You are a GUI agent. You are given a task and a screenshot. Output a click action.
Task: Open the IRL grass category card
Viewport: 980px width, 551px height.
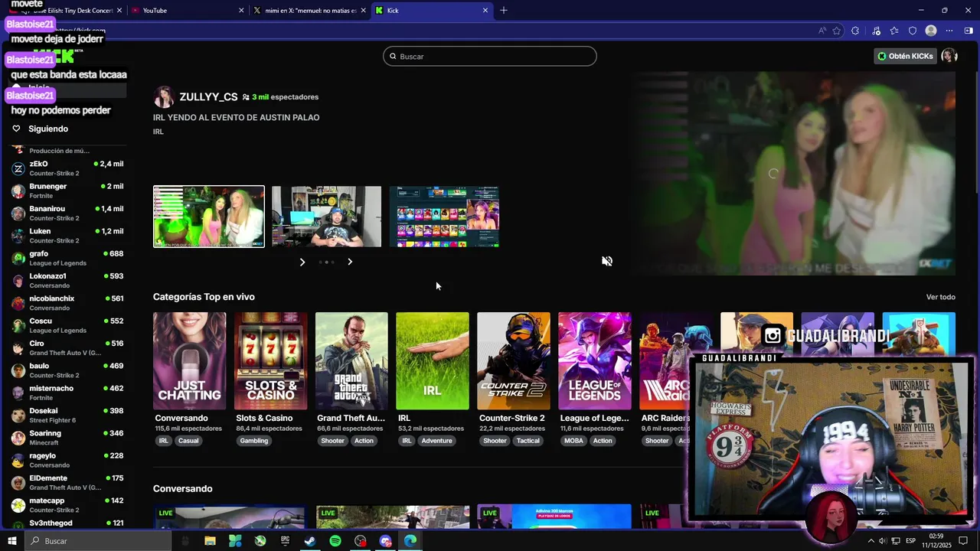433,360
